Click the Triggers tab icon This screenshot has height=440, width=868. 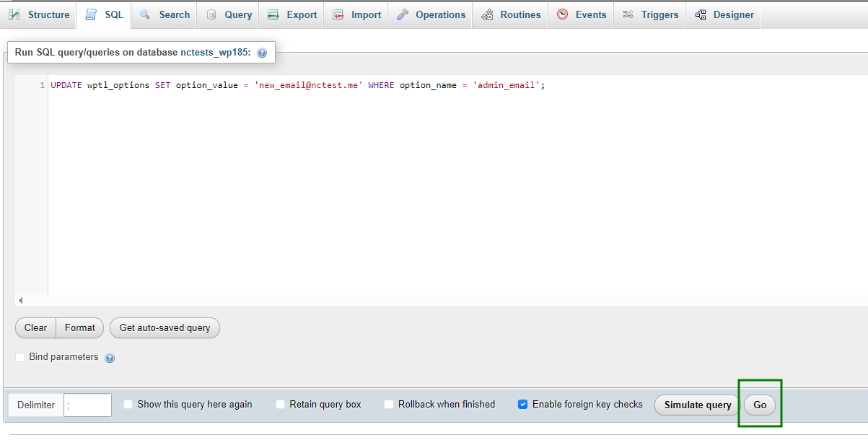(x=628, y=14)
